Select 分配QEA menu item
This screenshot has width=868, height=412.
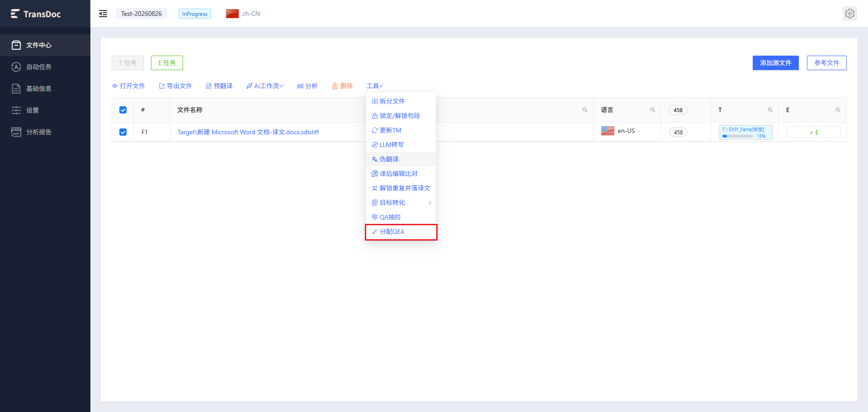401,232
